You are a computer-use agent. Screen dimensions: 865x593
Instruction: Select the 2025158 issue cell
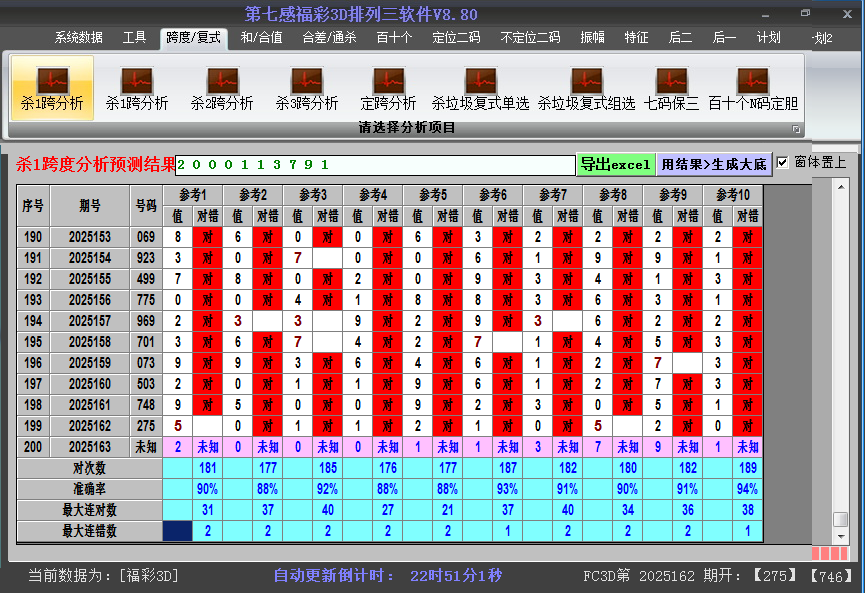tap(90, 342)
